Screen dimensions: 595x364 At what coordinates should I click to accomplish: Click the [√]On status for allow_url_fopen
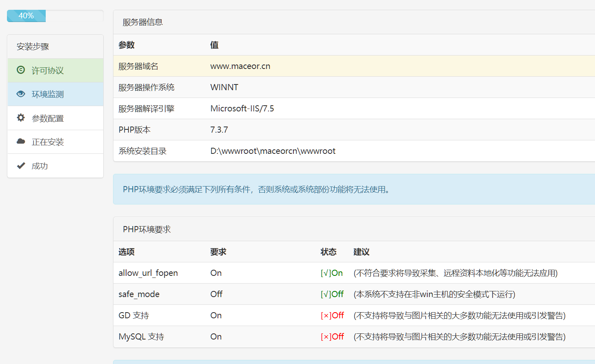point(332,273)
